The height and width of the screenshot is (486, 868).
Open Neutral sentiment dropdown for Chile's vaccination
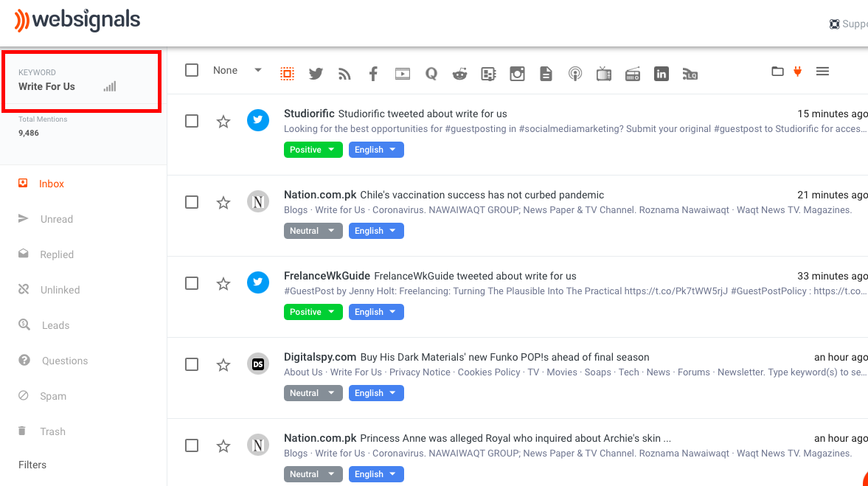[x=313, y=231]
